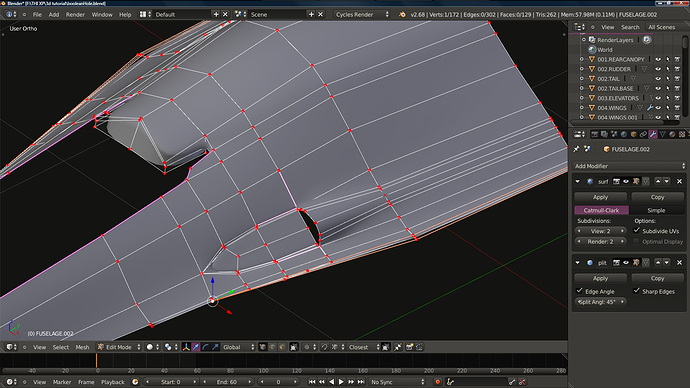Click the View subdivisions value field
The height and width of the screenshot is (388, 690).
pos(601,231)
